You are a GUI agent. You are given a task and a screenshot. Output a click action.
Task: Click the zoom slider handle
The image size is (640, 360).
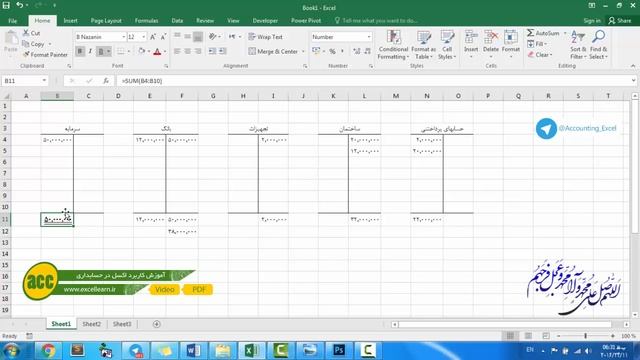coord(585,336)
